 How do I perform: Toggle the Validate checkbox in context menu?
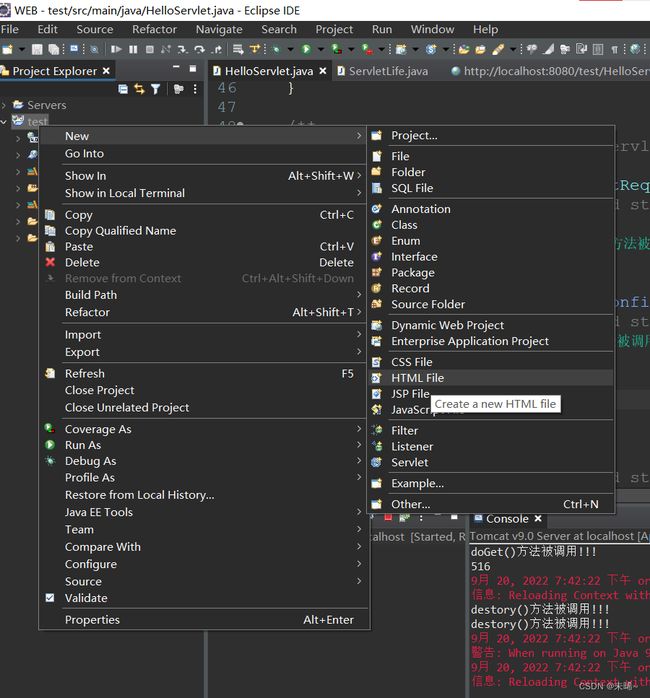50,597
